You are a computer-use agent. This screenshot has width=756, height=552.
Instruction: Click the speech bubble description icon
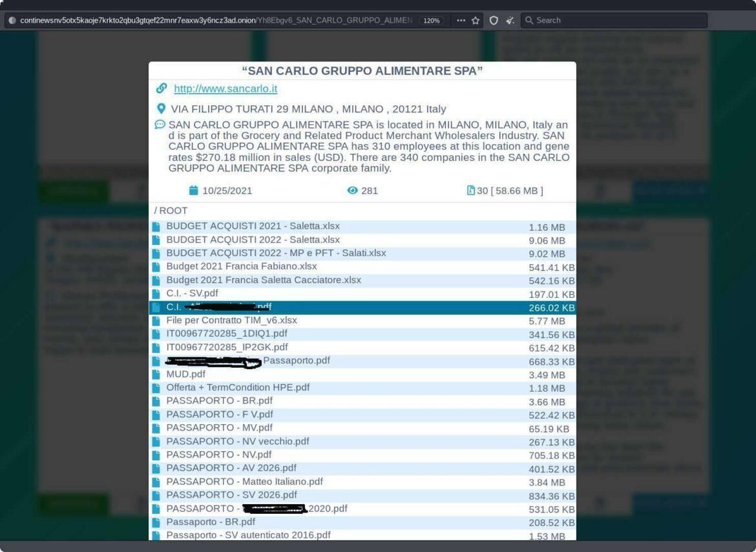[x=160, y=124]
